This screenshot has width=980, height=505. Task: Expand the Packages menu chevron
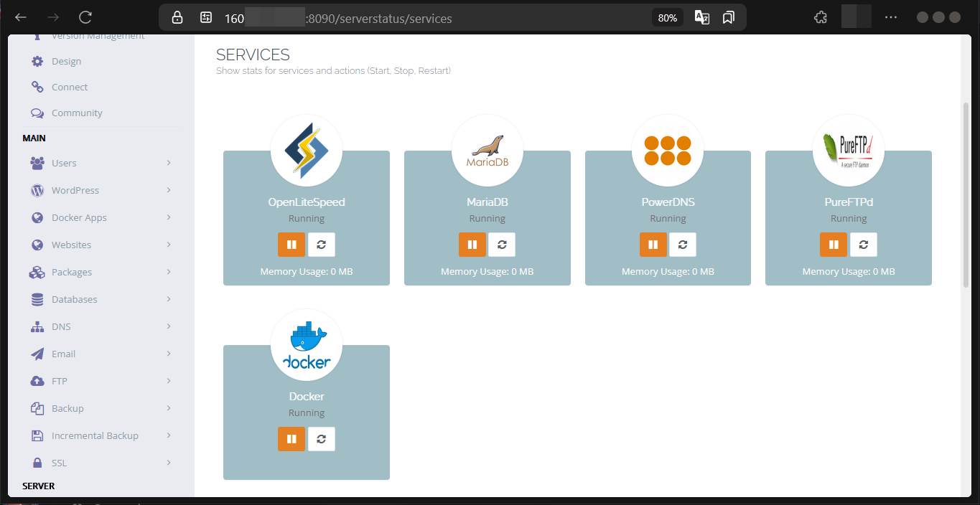pyautogui.click(x=169, y=272)
